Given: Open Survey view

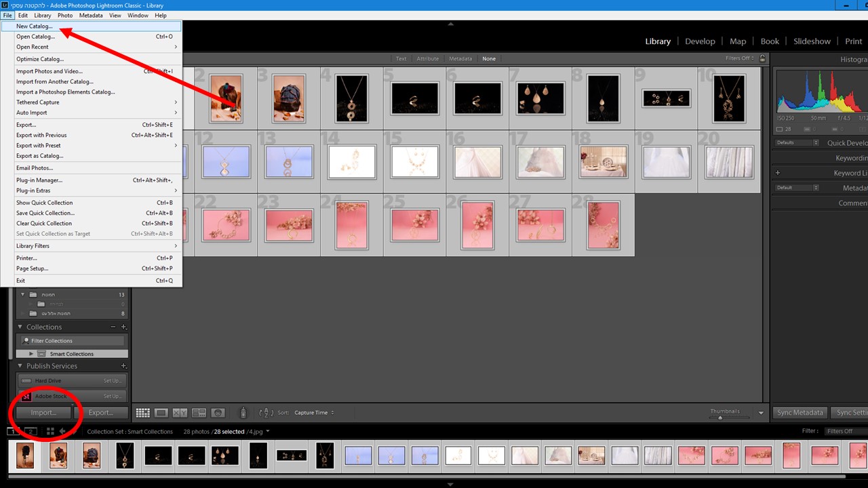Looking at the screenshot, I should [x=199, y=413].
